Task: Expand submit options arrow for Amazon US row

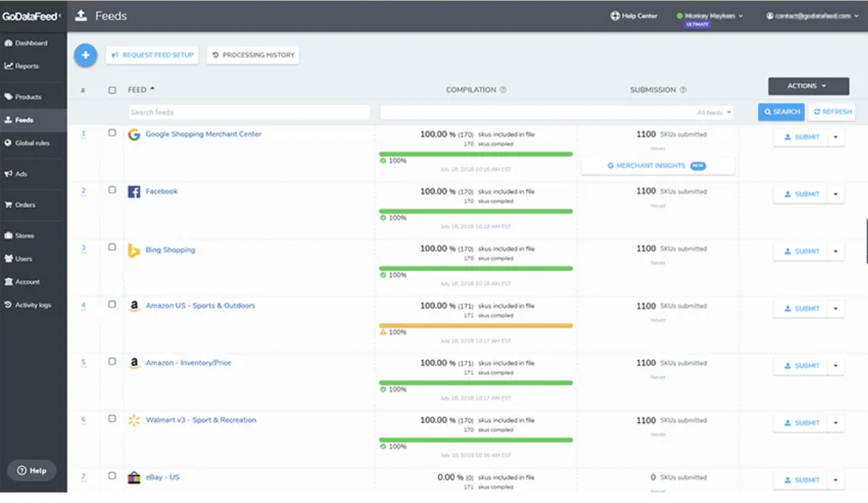Action: (x=836, y=309)
